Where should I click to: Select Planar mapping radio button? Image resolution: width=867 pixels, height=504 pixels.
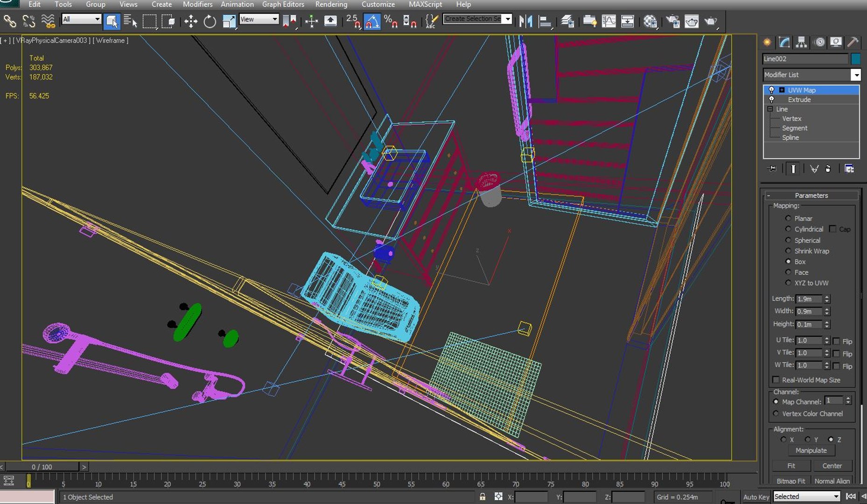pos(788,218)
